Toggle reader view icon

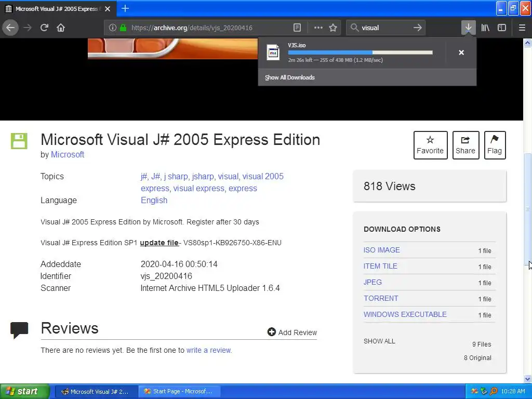pyautogui.click(x=297, y=28)
